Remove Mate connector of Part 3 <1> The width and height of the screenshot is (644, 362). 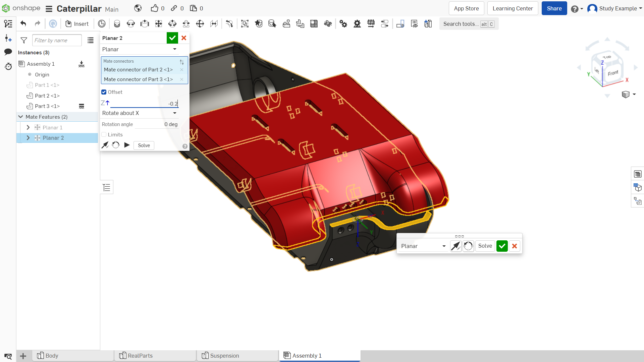coord(181,79)
